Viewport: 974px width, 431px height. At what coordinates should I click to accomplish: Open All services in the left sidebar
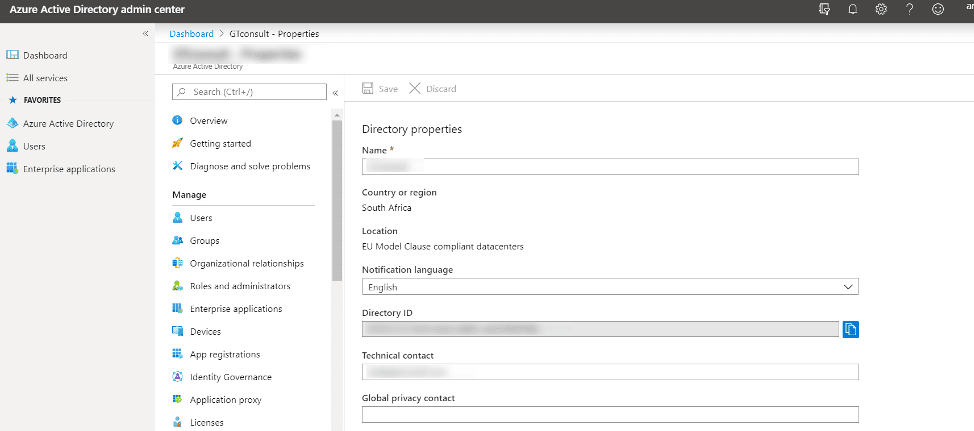[x=45, y=78]
